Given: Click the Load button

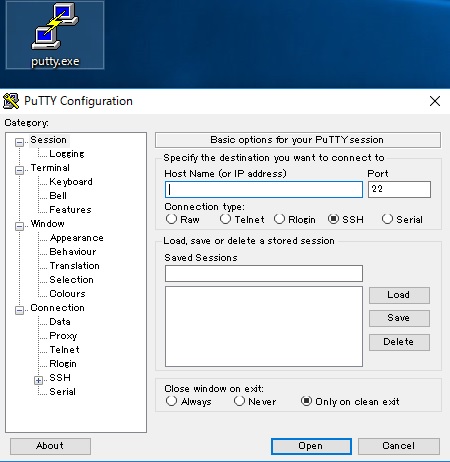Looking at the screenshot, I should point(399,295).
